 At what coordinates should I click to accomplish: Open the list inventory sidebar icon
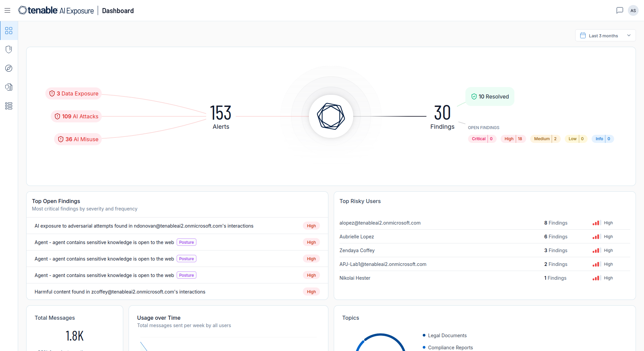(9, 106)
